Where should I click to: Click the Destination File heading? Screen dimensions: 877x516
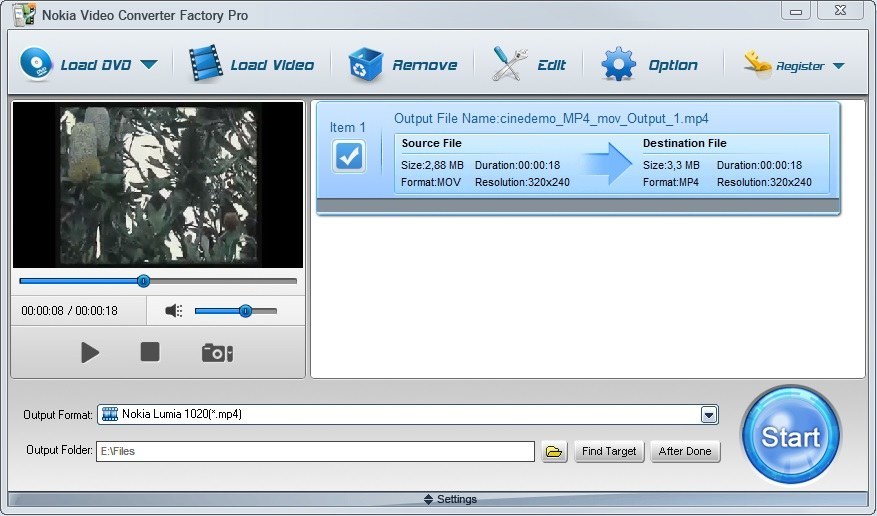click(685, 143)
